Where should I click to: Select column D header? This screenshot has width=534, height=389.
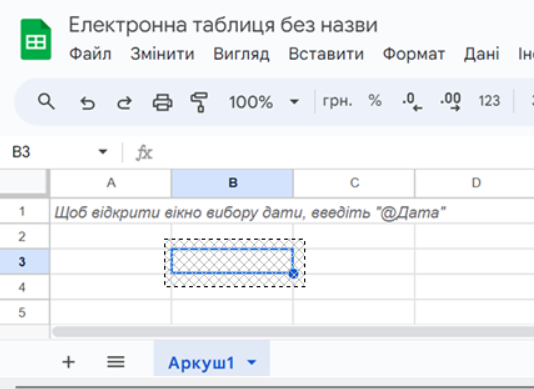(475, 183)
